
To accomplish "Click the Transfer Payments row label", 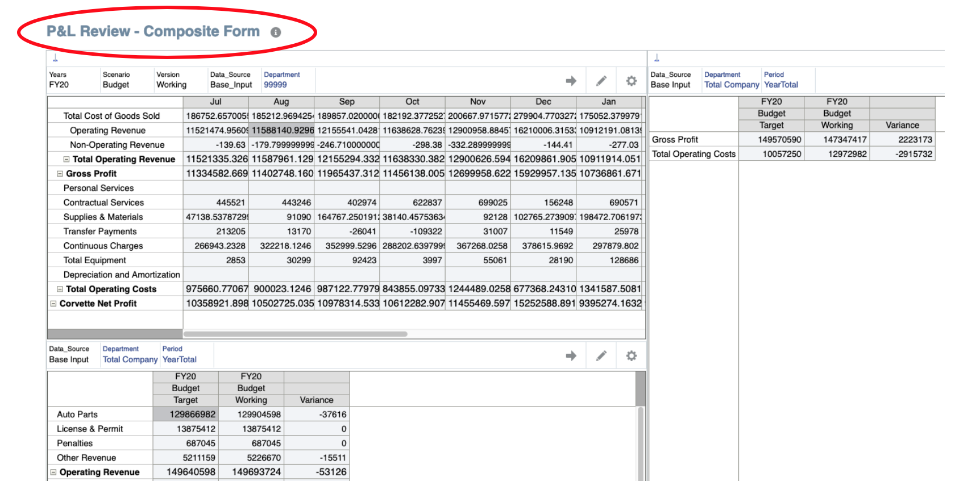I will click(100, 231).
